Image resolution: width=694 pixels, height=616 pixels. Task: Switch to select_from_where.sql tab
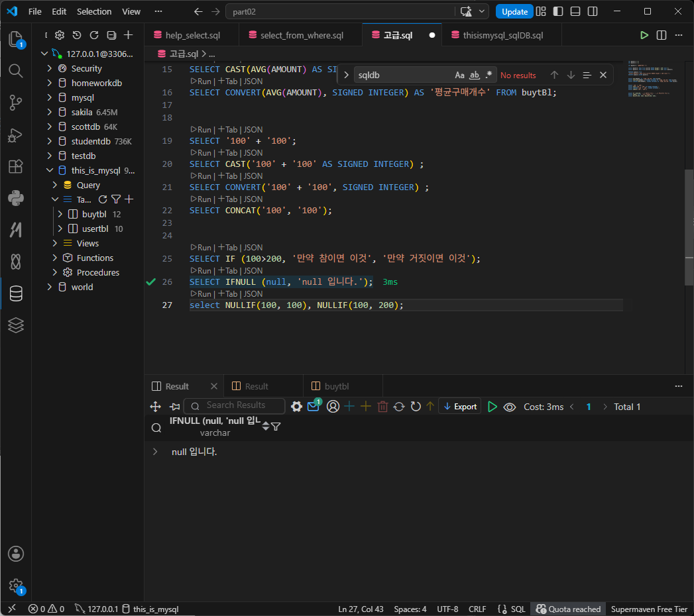coord(301,35)
